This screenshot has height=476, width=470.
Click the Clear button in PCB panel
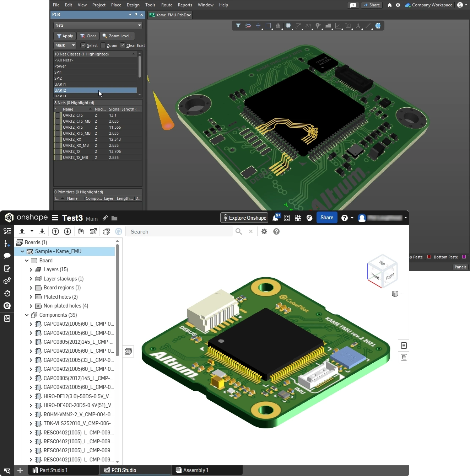88,36
